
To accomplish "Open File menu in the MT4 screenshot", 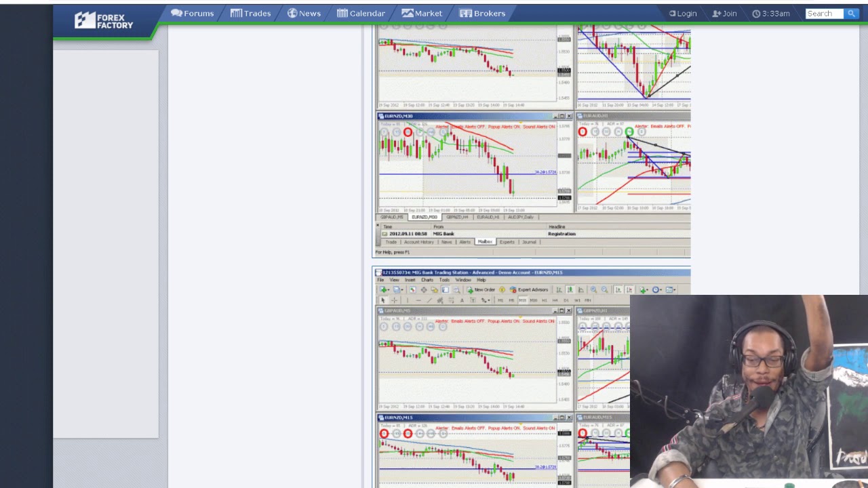I will coord(381,280).
